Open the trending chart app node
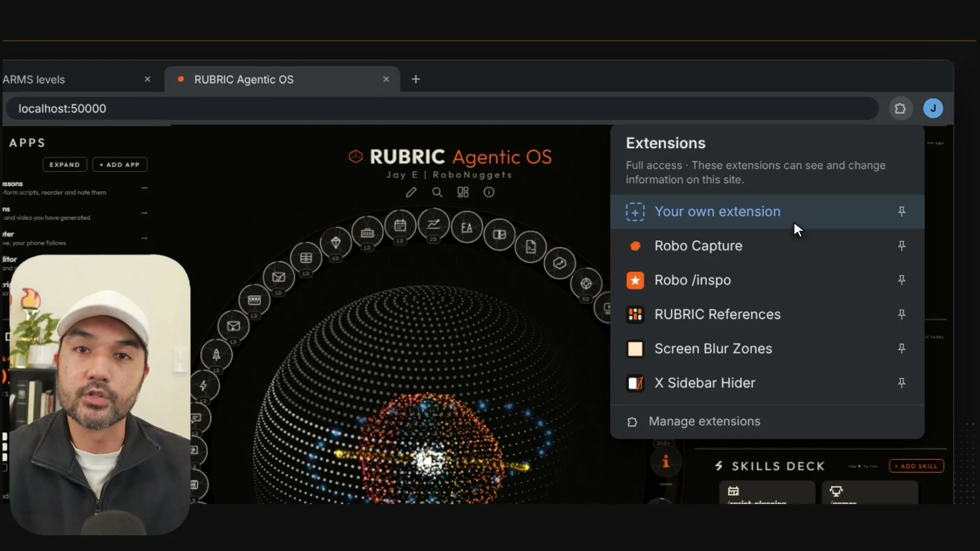Image resolution: width=980 pixels, height=551 pixels. tap(433, 224)
